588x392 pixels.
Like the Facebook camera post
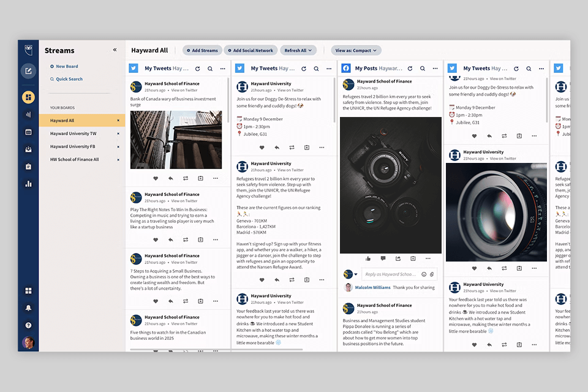click(x=368, y=258)
